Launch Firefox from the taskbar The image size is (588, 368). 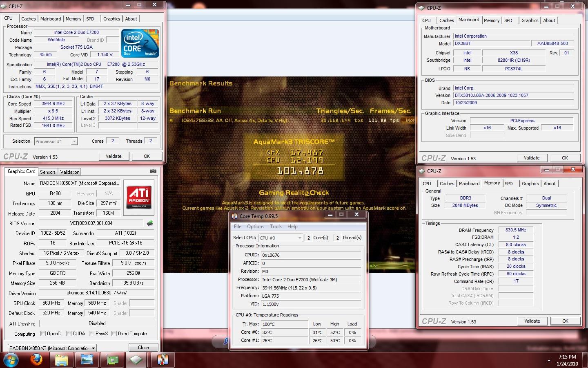click(x=37, y=360)
